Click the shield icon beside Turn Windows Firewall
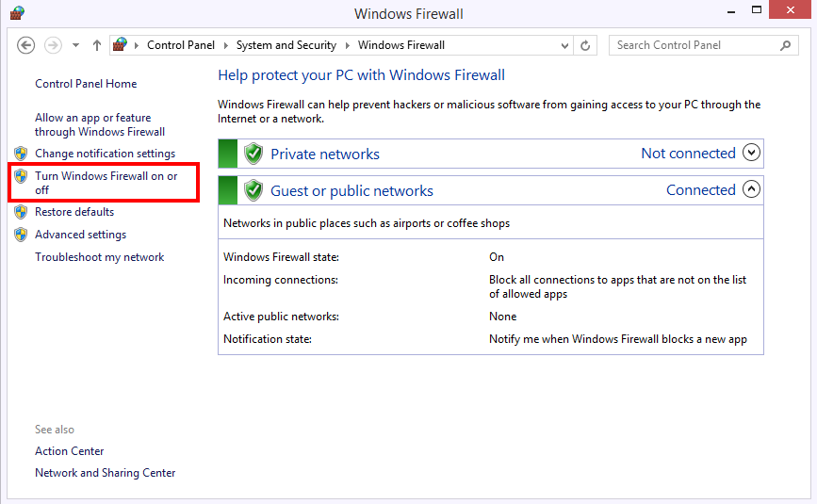 [21, 176]
